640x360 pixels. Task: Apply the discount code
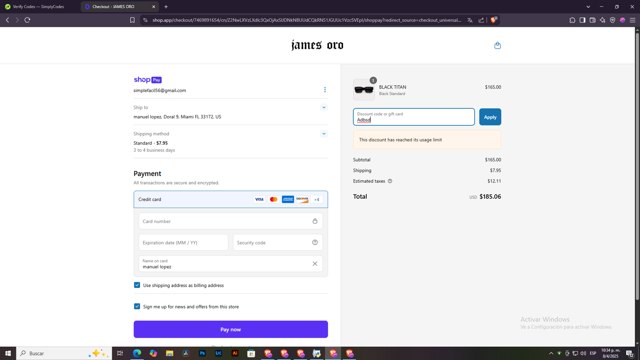tap(490, 117)
